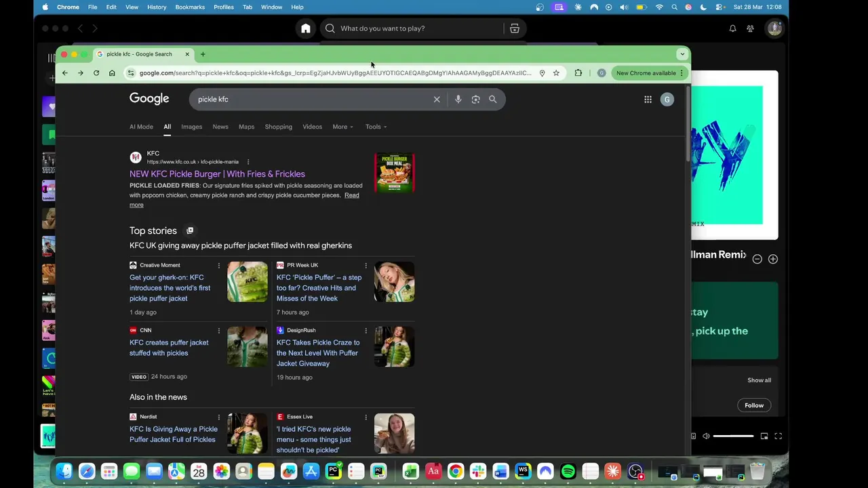Image resolution: width=868 pixels, height=488 pixels.
Task: Open History menu in menu bar
Action: 157,7
